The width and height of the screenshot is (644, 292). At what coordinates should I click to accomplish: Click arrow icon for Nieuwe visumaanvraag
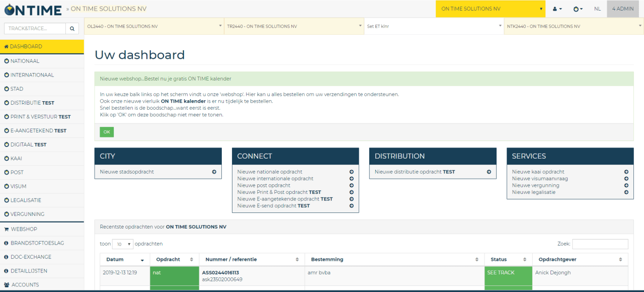[626, 179]
